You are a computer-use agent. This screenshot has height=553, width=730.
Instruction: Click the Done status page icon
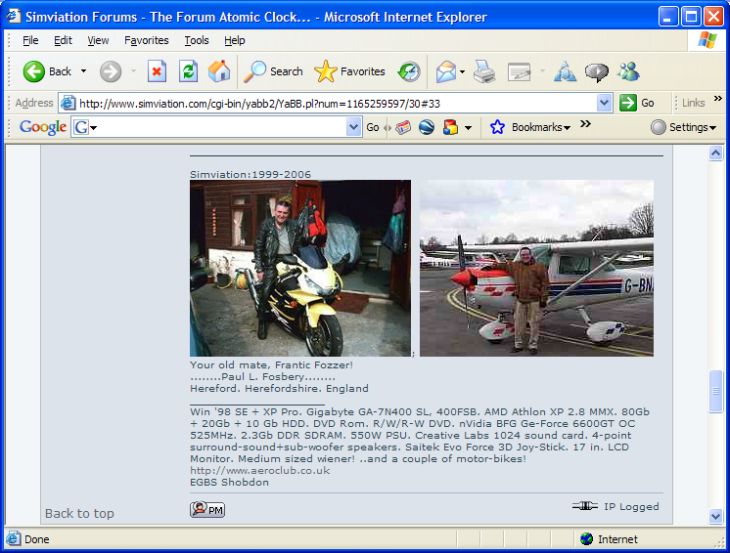click(13, 539)
